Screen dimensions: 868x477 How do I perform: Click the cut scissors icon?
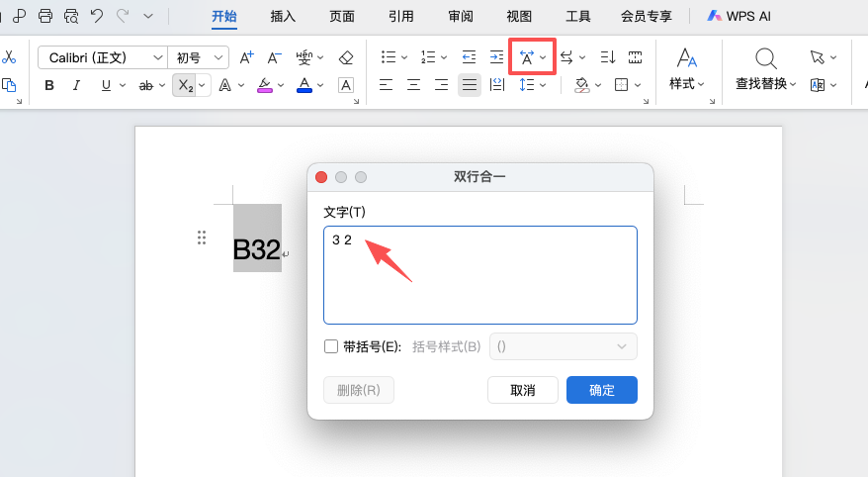(x=9, y=57)
